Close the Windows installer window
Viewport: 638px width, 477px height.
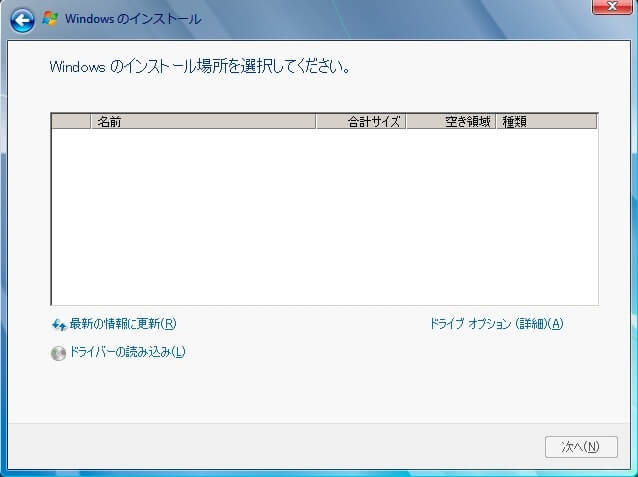(612, 7)
